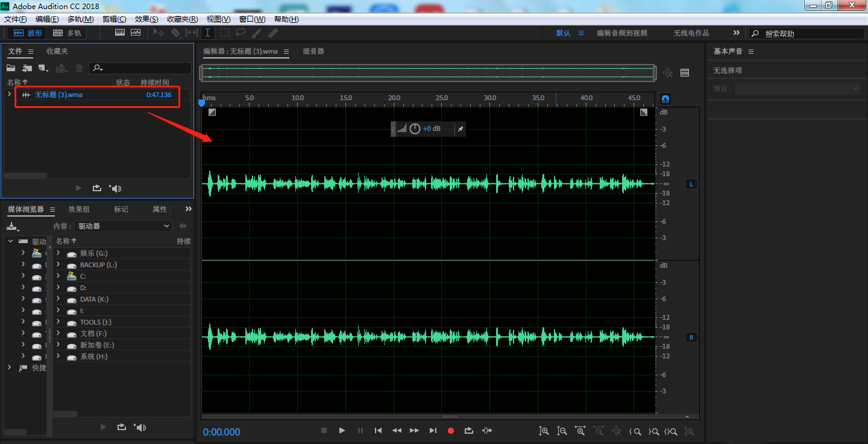Open file folder icon in Files panel
The width and height of the screenshot is (868, 444).
click(11, 68)
